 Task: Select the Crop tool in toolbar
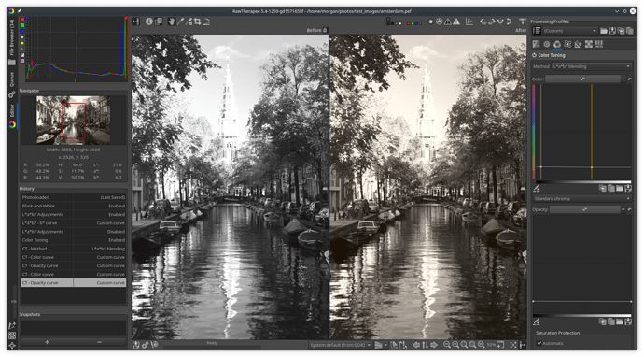point(198,21)
